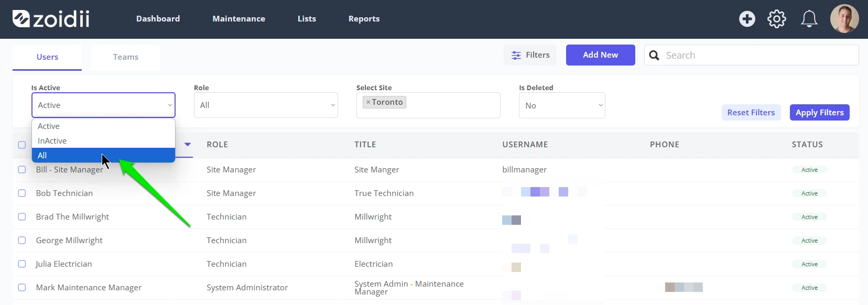Click True Technician title cell
This screenshot has width=868, height=305.
click(x=384, y=193)
